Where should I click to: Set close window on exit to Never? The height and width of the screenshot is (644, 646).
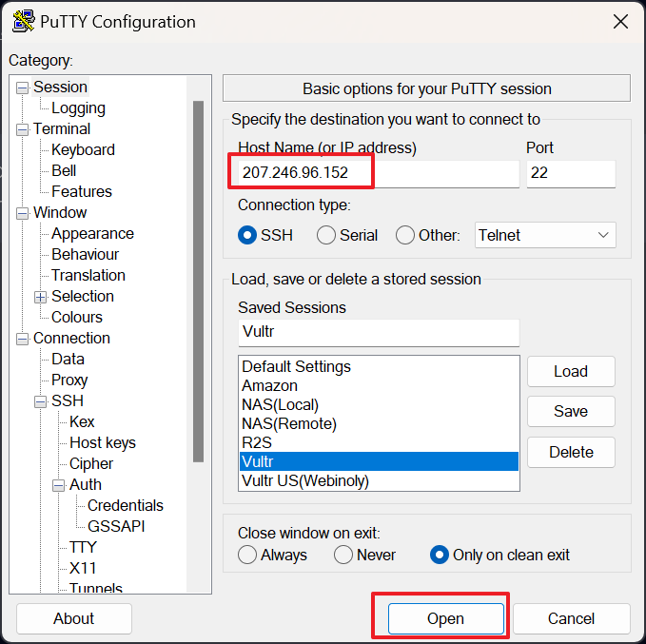tap(343, 555)
